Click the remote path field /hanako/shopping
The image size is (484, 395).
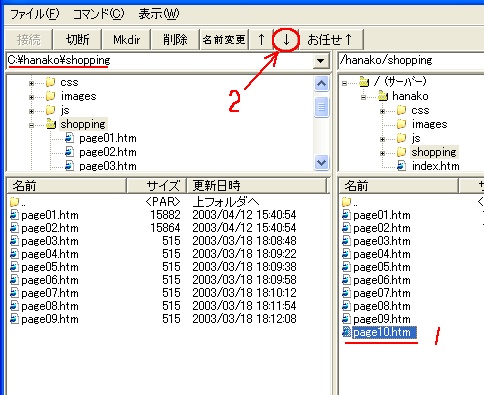click(x=411, y=61)
